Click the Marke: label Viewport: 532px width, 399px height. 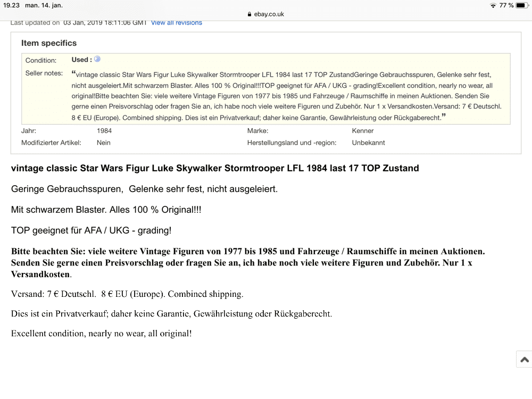tap(257, 131)
